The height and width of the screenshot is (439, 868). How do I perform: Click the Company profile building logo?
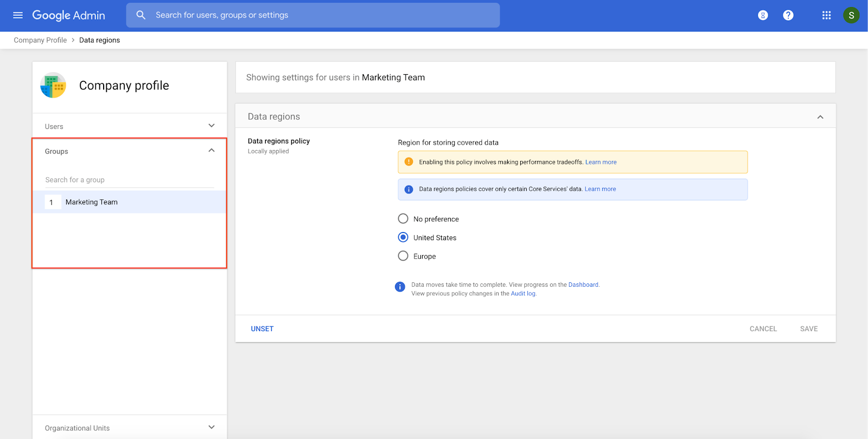53,86
